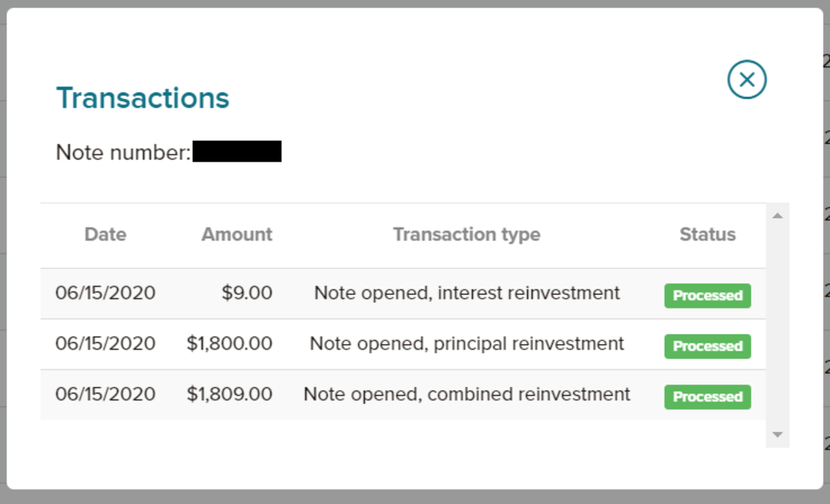Click the date in the $9.00 row
830x504 pixels.
click(x=105, y=293)
